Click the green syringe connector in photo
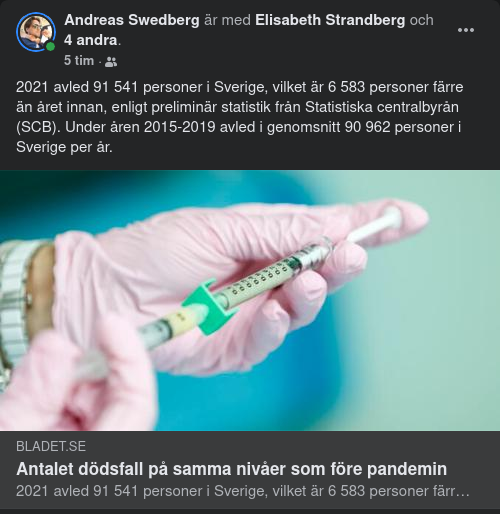Viewport: 500px width, 514px height. click(210, 306)
